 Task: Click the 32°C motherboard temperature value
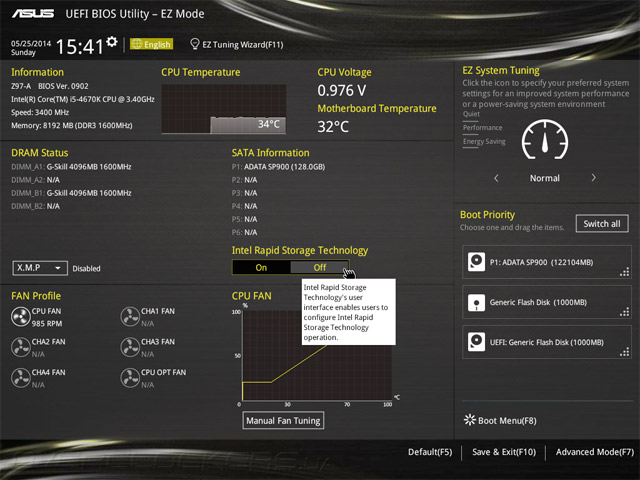pos(333,127)
